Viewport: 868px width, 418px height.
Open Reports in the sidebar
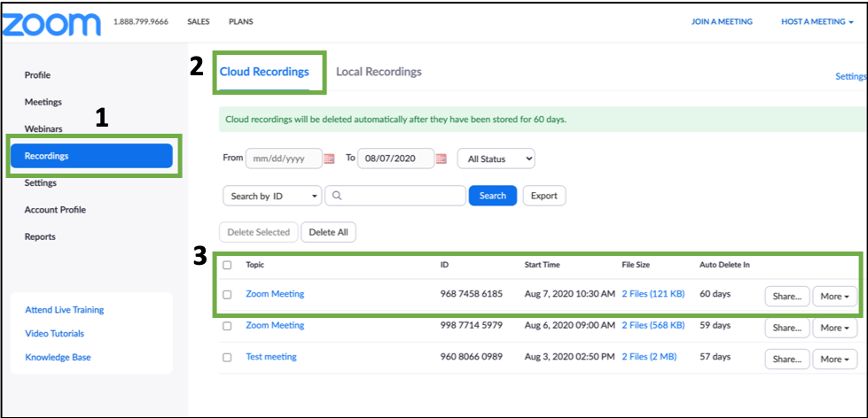[x=40, y=236]
